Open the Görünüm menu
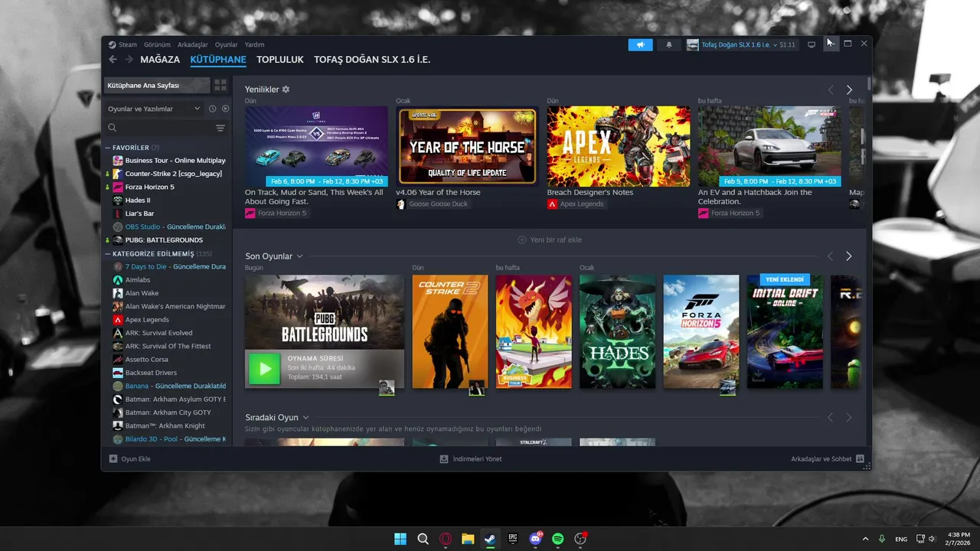 [x=158, y=44]
